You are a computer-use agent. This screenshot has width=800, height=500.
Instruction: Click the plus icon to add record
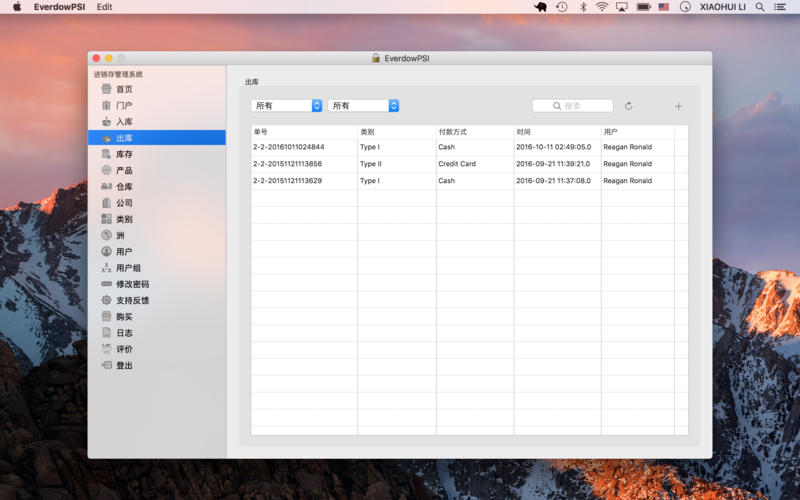click(678, 106)
